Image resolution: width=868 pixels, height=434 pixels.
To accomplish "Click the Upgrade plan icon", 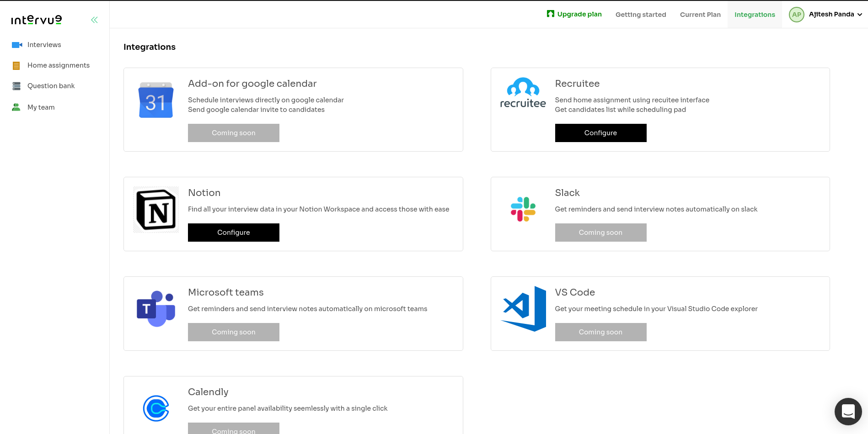I will [551, 14].
